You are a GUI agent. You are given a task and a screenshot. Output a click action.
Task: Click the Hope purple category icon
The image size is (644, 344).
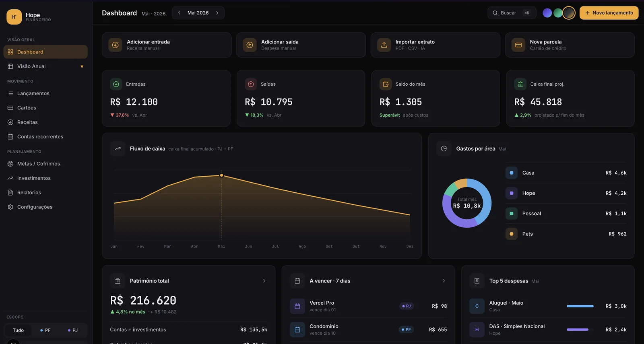point(512,193)
